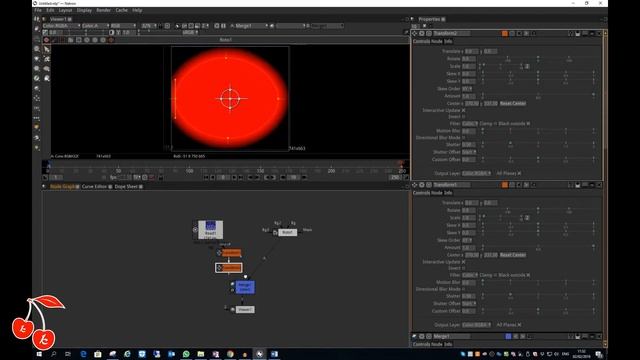The width and height of the screenshot is (640, 360).
Task: Open Filter dropdown in Transform2
Action: [470, 124]
